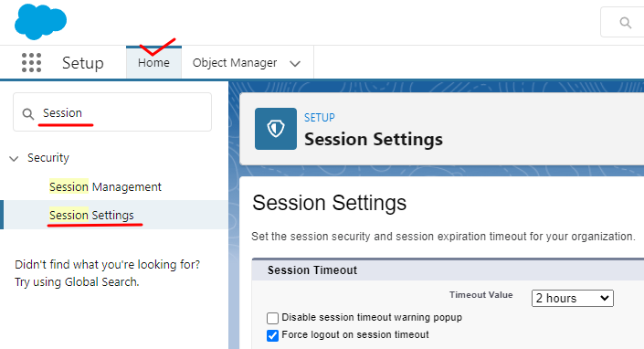Click the Setup app name text
The image size is (644, 349).
click(x=83, y=63)
